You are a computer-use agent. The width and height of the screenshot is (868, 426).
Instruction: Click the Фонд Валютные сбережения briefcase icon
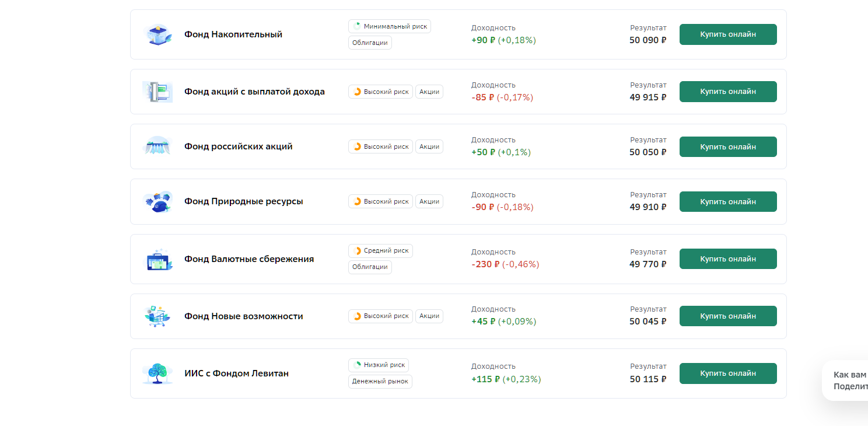(x=157, y=259)
